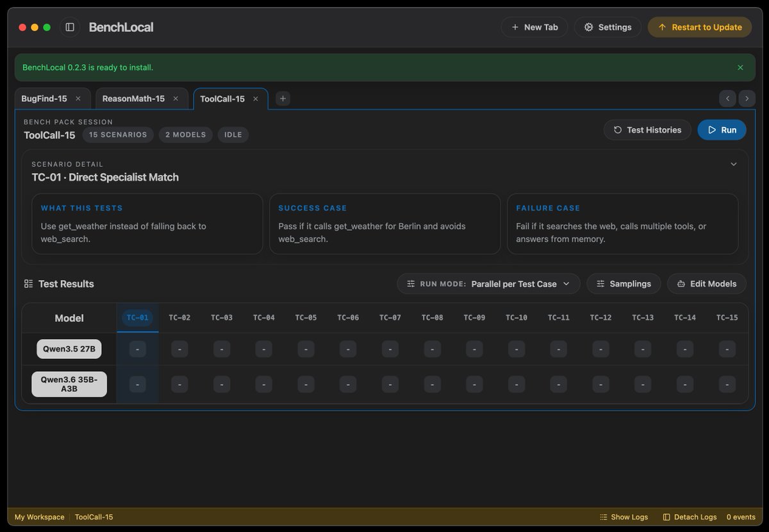Open a New Tab
The width and height of the screenshot is (769, 532).
(534, 27)
